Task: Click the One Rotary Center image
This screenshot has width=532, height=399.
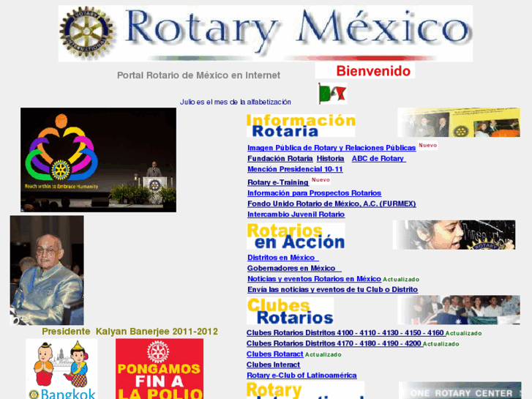Action: [x=460, y=390]
